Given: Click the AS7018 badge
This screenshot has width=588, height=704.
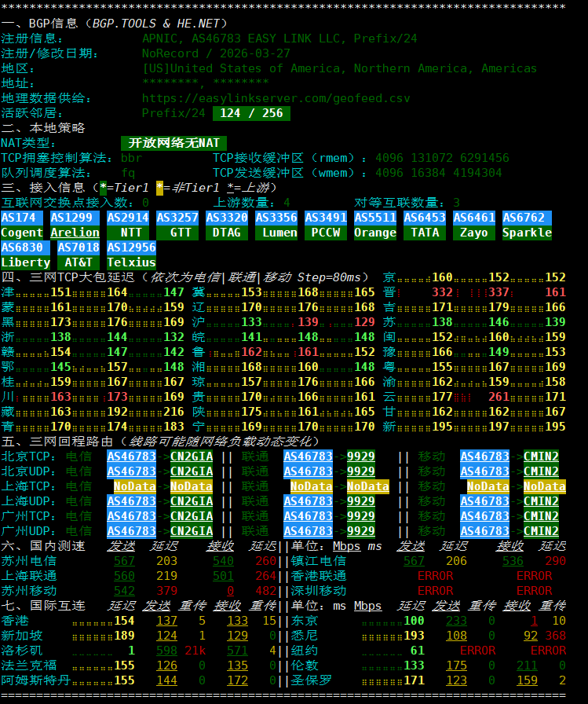Looking at the screenshot, I should (x=79, y=247).
